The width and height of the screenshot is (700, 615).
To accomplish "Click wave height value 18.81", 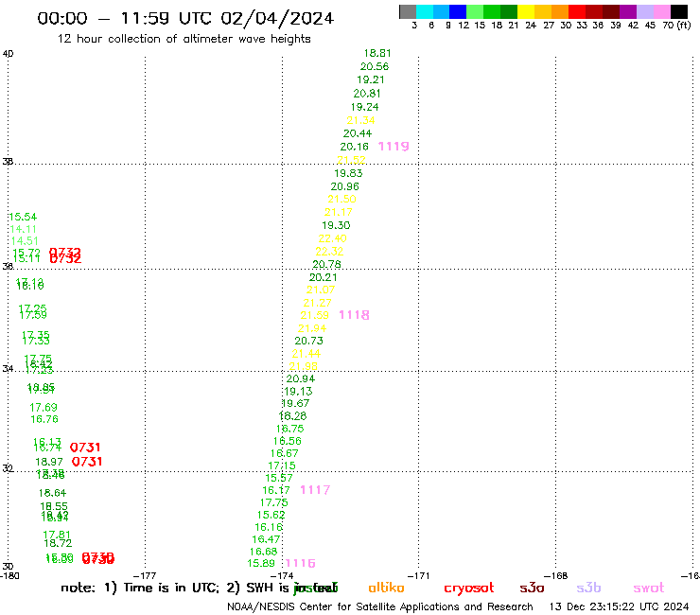I will tap(377, 53).
